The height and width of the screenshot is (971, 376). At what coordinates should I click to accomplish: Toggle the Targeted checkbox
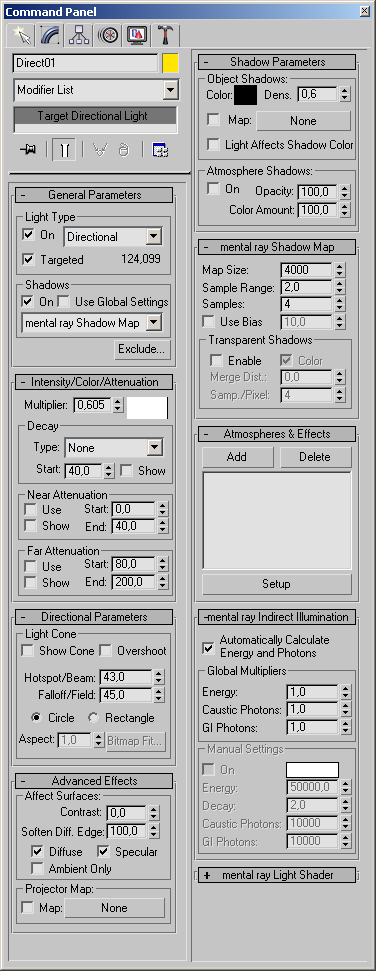point(28,259)
